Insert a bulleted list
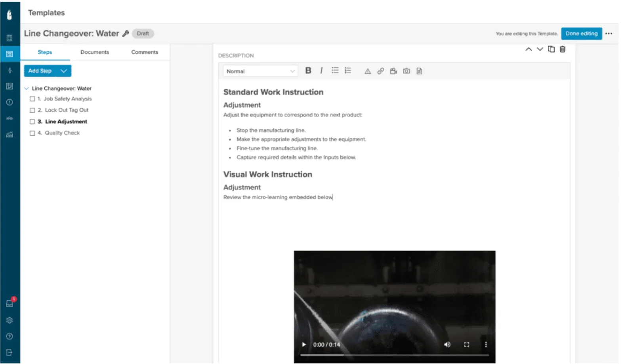Screen dimensions: 622x364 click(335, 70)
